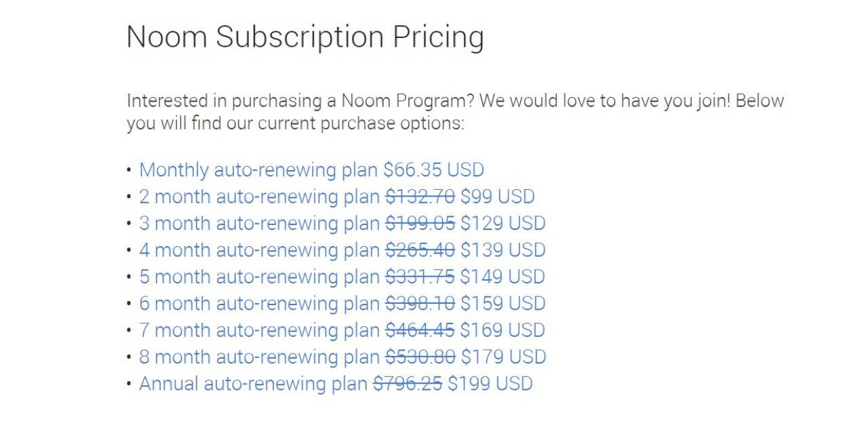Open the Monthly auto-renewing plan link
The width and height of the screenshot is (868, 436).
(x=258, y=170)
